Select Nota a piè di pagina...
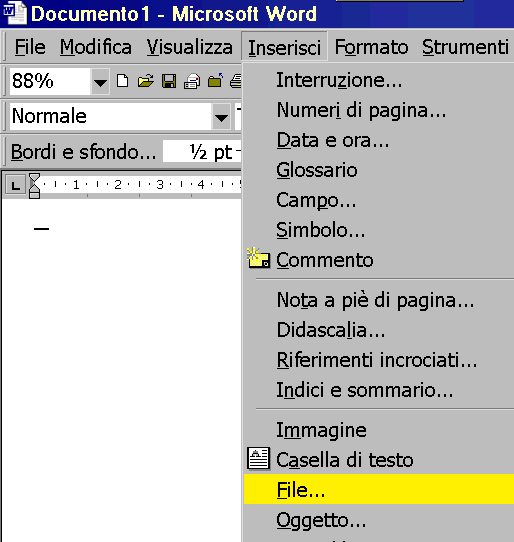The image size is (514, 542). coord(379,300)
